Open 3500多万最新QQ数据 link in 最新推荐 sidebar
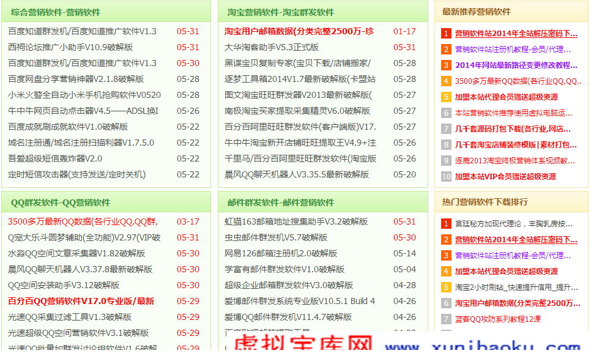 point(518,81)
